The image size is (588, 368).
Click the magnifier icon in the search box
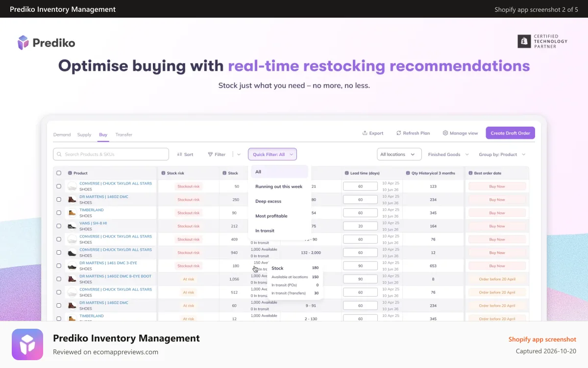pos(60,155)
